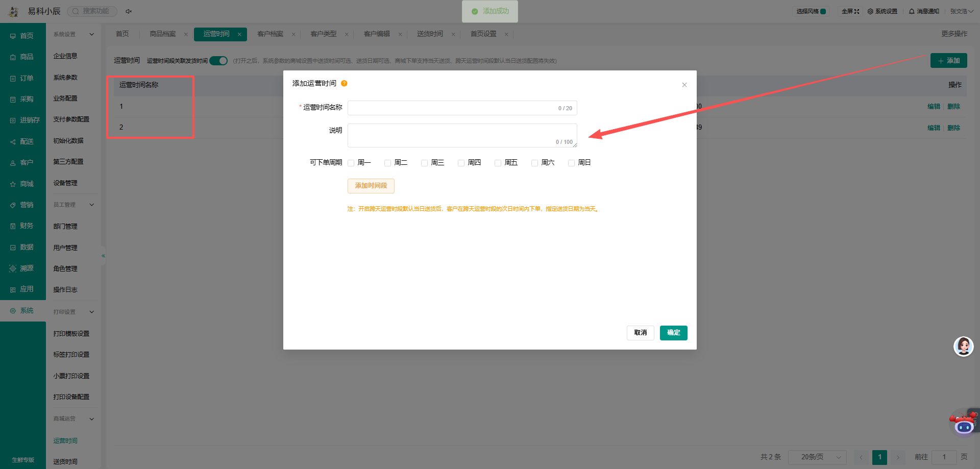The height and width of the screenshot is (469, 980).
Task: Open the 商城 sidebar module
Action: click(x=22, y=184)
